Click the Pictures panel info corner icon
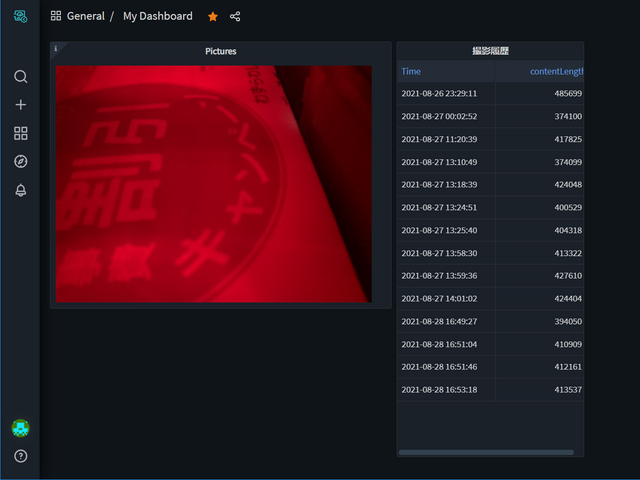Viewport: 640px width, 480px height. click(x=55, y=48)
